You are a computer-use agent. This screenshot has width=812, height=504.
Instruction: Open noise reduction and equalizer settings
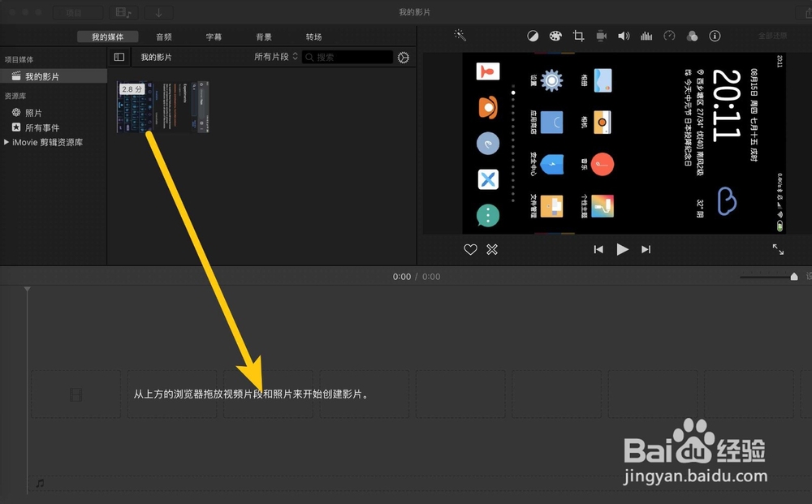pos(646,36)
